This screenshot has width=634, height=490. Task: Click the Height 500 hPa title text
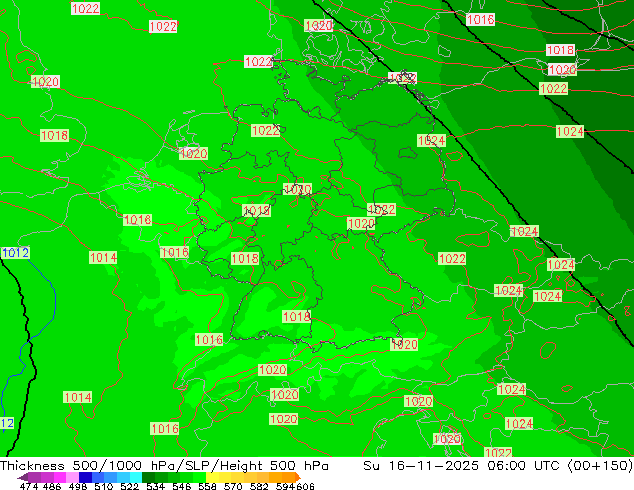point(274,466)
